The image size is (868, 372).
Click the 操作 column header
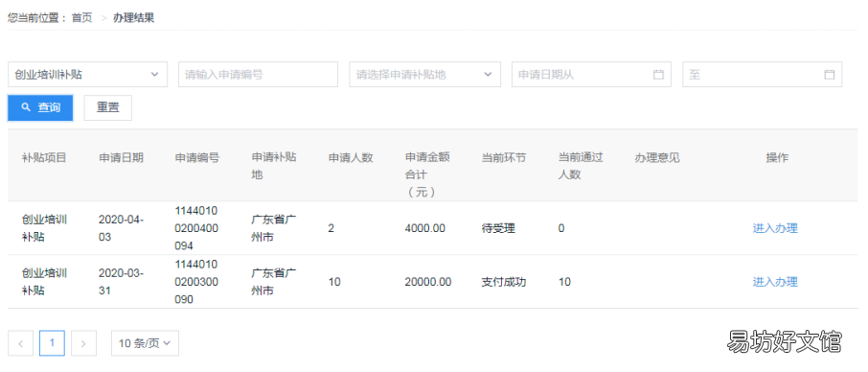777,158
